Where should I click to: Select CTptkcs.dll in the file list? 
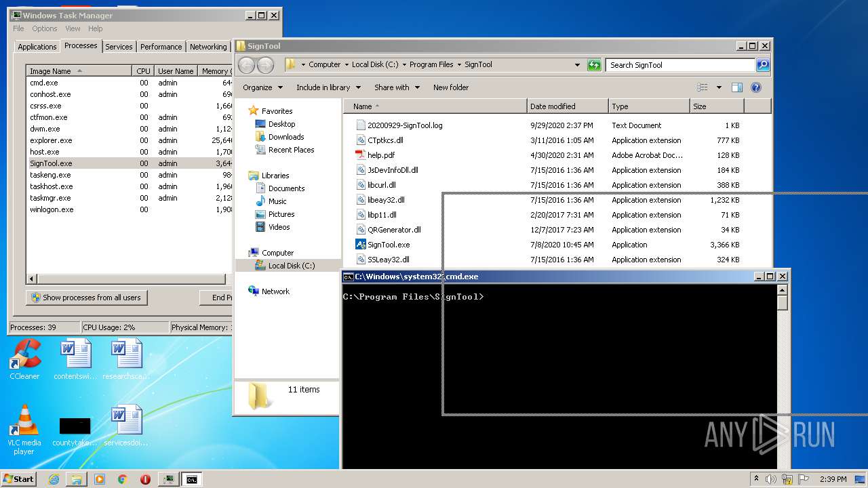pyautogui.click(x=379, y=140)
